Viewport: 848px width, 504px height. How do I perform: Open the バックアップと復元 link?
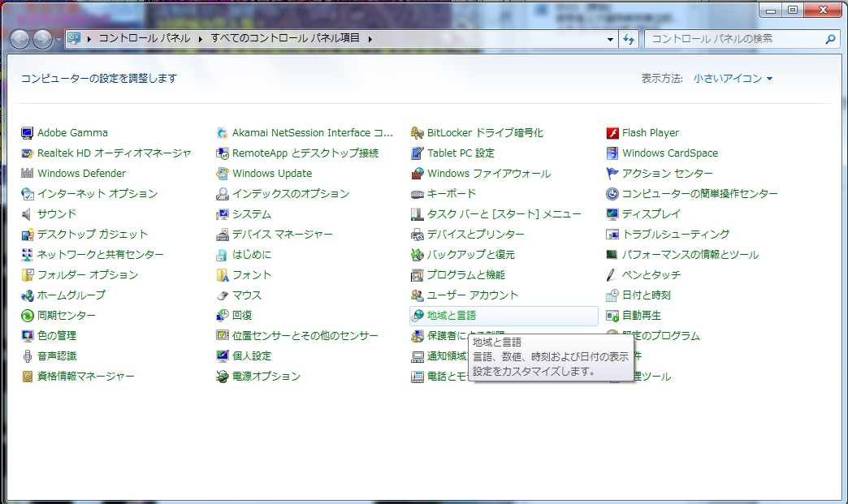[470, 254]
